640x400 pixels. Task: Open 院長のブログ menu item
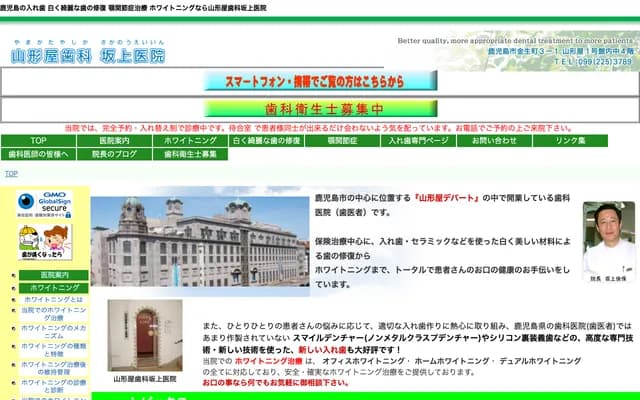point(114,154)
